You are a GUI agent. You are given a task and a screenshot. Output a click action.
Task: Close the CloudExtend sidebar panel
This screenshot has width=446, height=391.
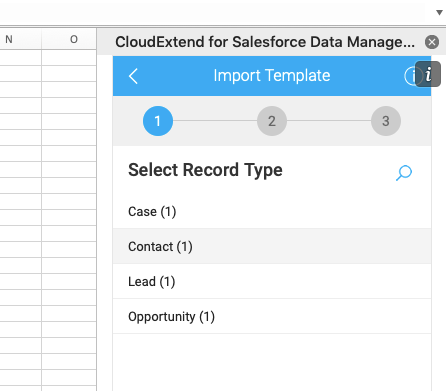click(x=432, y=42)
